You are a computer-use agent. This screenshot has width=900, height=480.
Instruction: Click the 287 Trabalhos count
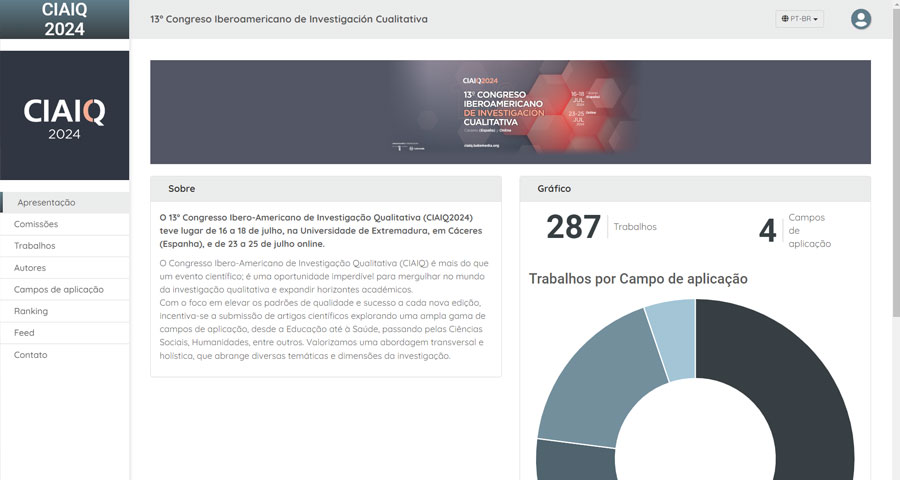pyautogui.click(x=601, y=227)
